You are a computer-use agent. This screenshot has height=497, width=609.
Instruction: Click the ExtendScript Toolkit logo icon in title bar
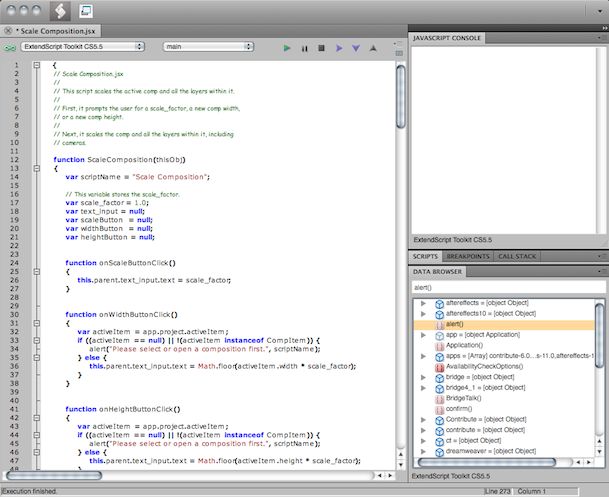(60, 10)
